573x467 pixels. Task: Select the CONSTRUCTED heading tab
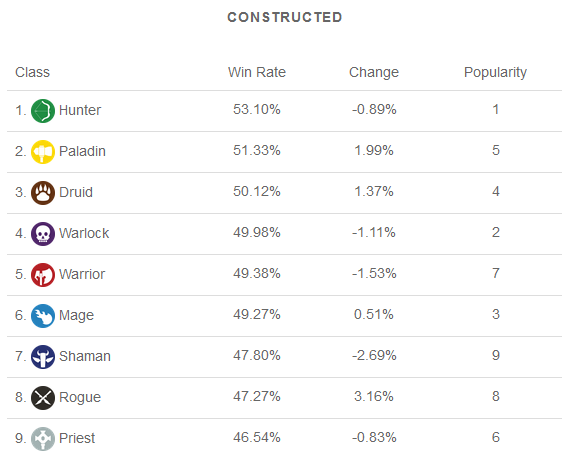point(285,17)
